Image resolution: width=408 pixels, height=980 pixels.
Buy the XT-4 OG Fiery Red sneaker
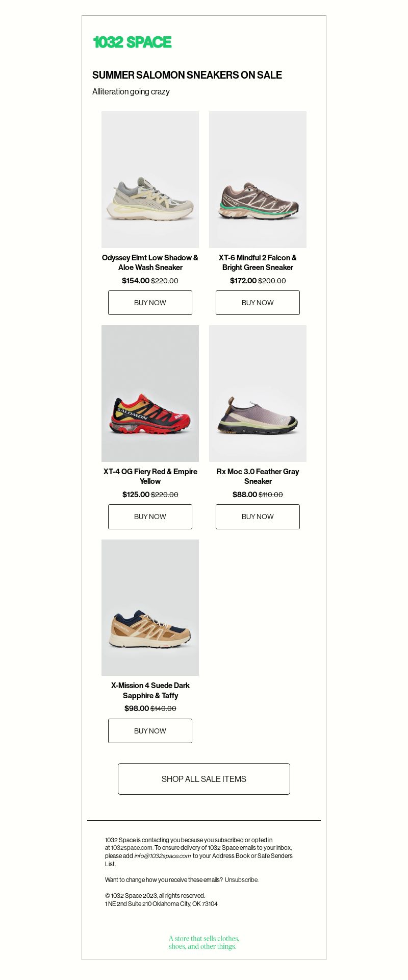[150, 517]
